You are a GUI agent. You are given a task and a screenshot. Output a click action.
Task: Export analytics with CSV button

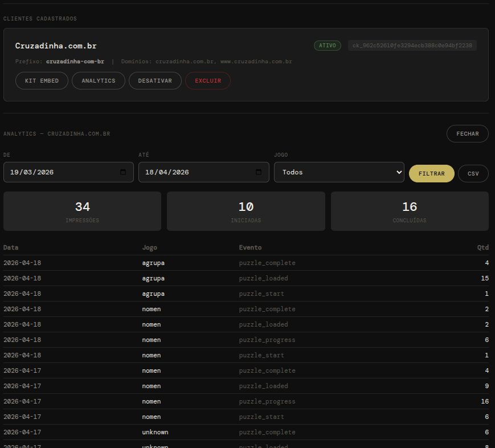(x=473, y=173)
